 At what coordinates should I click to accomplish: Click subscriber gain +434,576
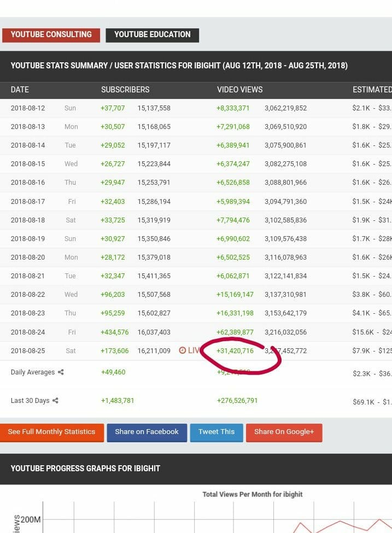point(115,332)
